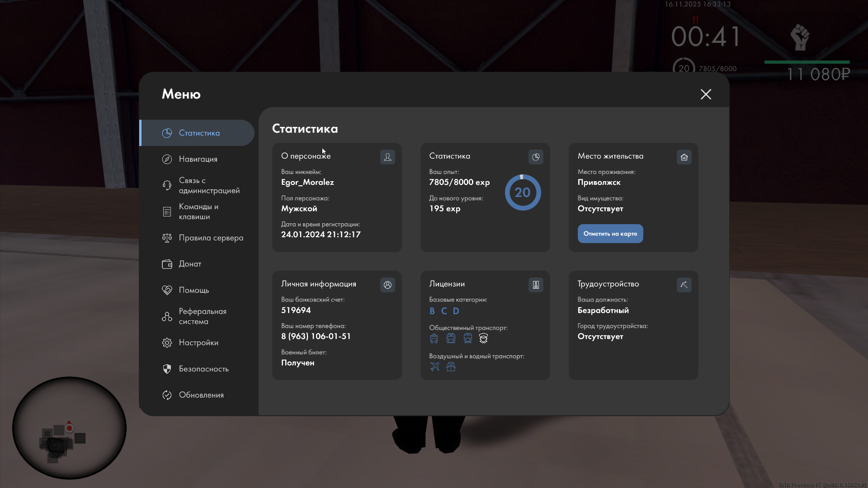The height and width of the screenshot is (488, 868).
Task: Click the profile icon in О персонаже card
Action: tap(387, 157)
